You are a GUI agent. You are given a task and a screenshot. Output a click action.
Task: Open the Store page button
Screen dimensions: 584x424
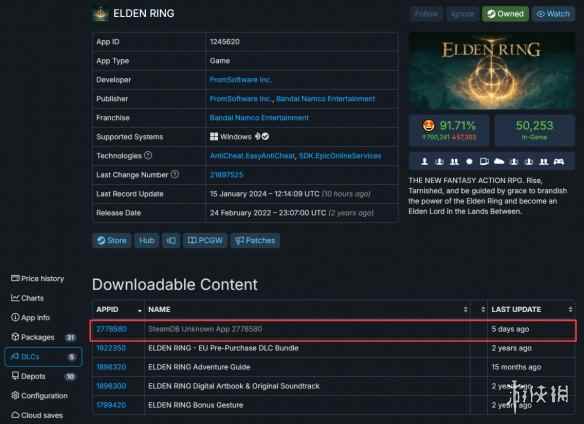tap(112, 241)
